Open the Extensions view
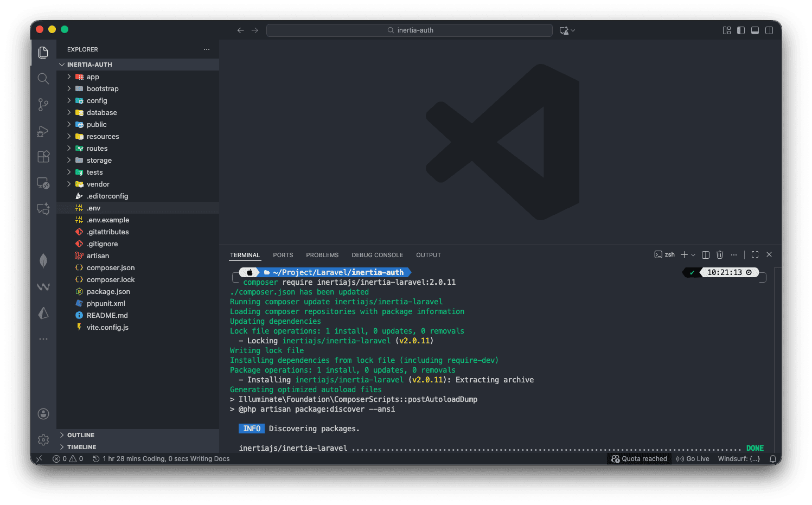This screenshot has height=505, width=812. (43, 157)
